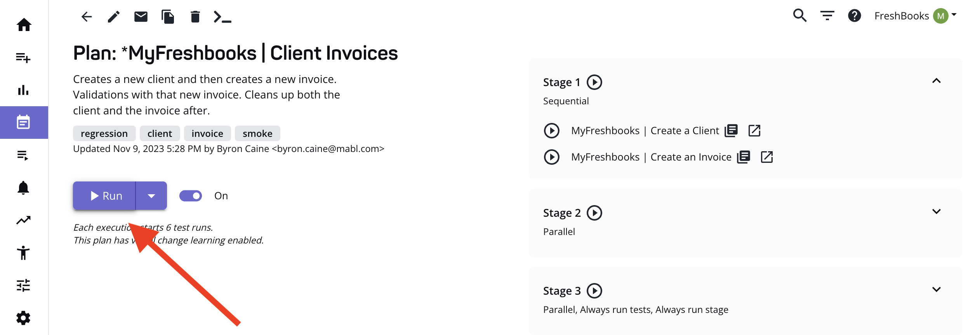Open the filter list icon in top bar
Image resolution: width=980 pixels, height=335 pixels.
827,16
